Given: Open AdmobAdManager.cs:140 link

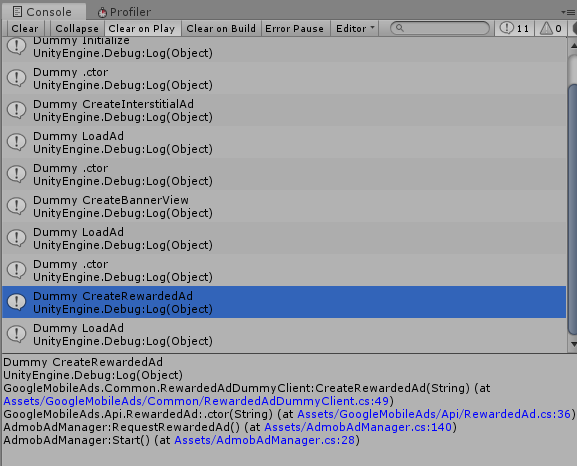Looking at the screenshot, I should coord(358,427).
